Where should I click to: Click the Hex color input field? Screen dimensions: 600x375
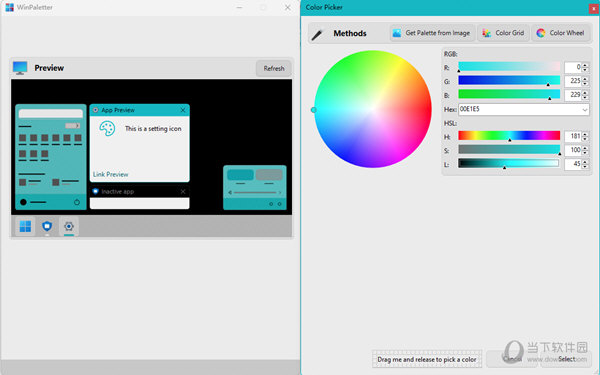tap(519, 109)
